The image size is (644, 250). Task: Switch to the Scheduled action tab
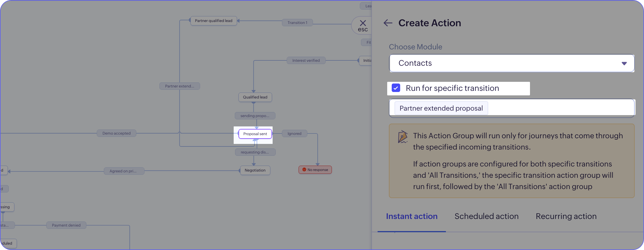point(487,216)
